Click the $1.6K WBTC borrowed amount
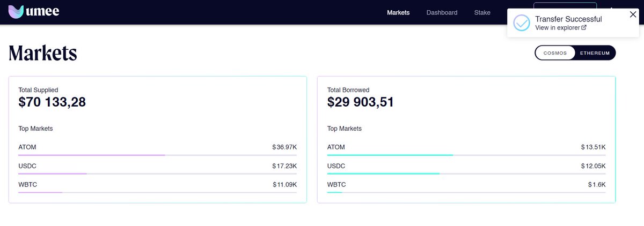 click(x=597, y=185)
